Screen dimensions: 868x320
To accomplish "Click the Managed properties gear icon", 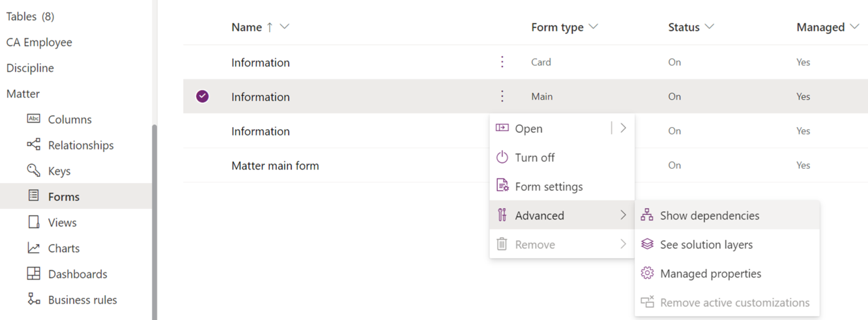I will coord(647,274).
